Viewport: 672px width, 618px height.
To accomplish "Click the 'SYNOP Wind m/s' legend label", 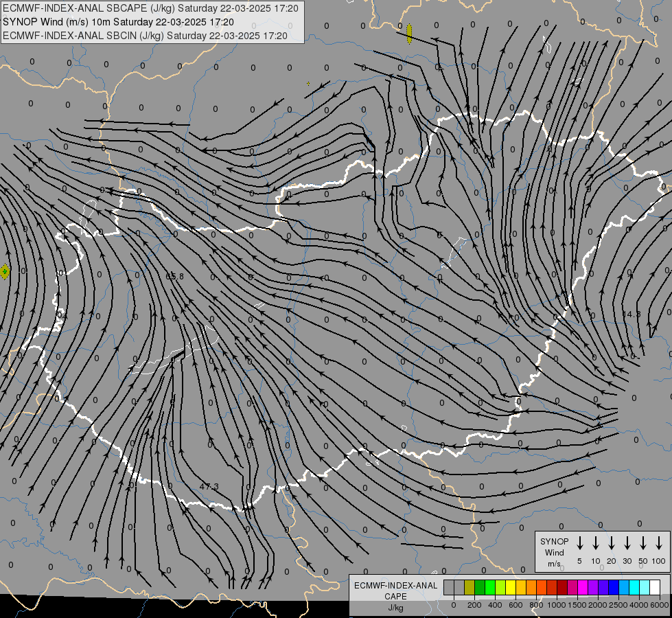I will [x=554, y=552].
